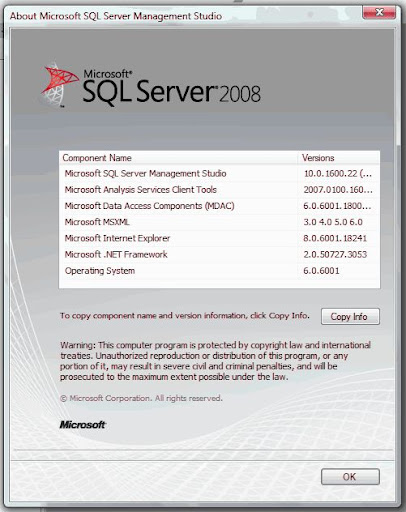This screenshot has width=406, height=512.
Task: Confirm the dialog with OK
Action: pos(350,477)
